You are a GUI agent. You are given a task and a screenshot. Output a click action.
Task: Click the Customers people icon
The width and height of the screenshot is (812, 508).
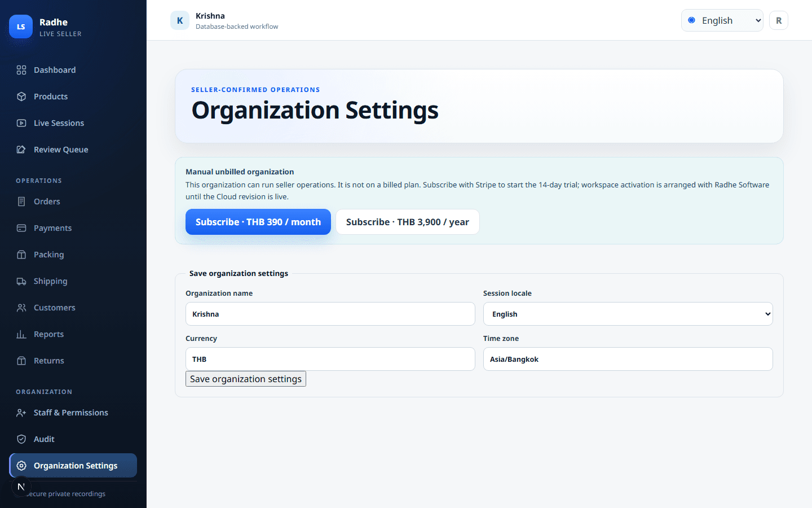(x=21, y=308)
